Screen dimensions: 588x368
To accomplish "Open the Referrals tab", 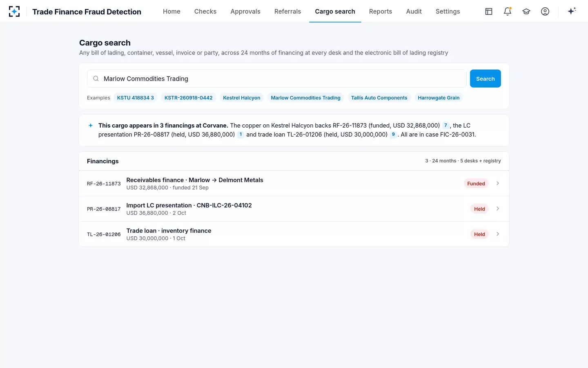I will tap(287, 11).
